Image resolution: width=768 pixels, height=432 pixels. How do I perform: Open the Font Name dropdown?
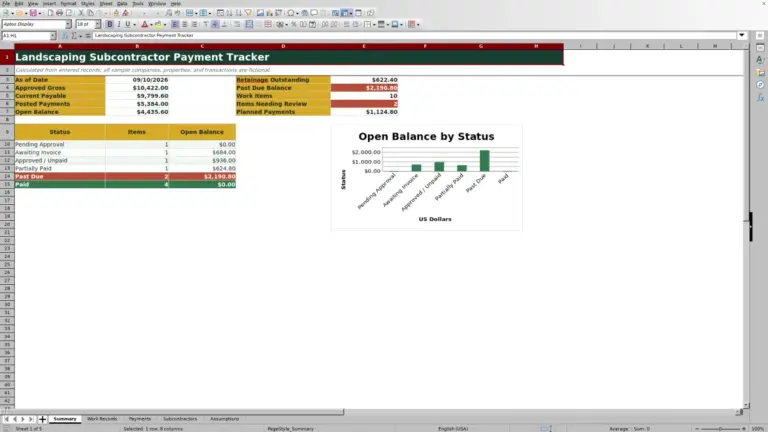point(68,24)
